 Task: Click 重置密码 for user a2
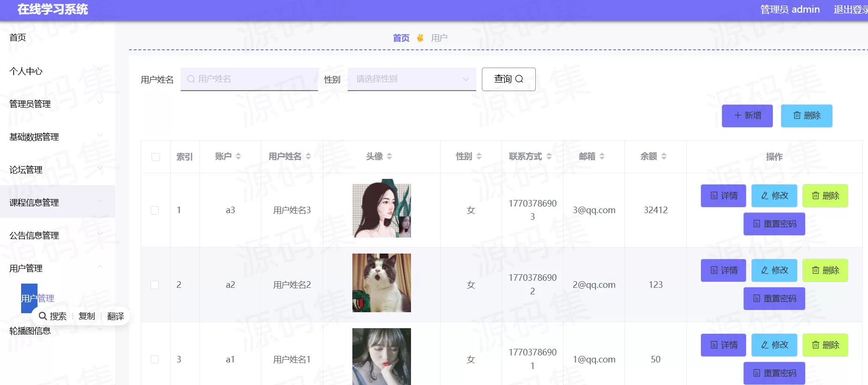pyautogui.click(x=774, y=299)
